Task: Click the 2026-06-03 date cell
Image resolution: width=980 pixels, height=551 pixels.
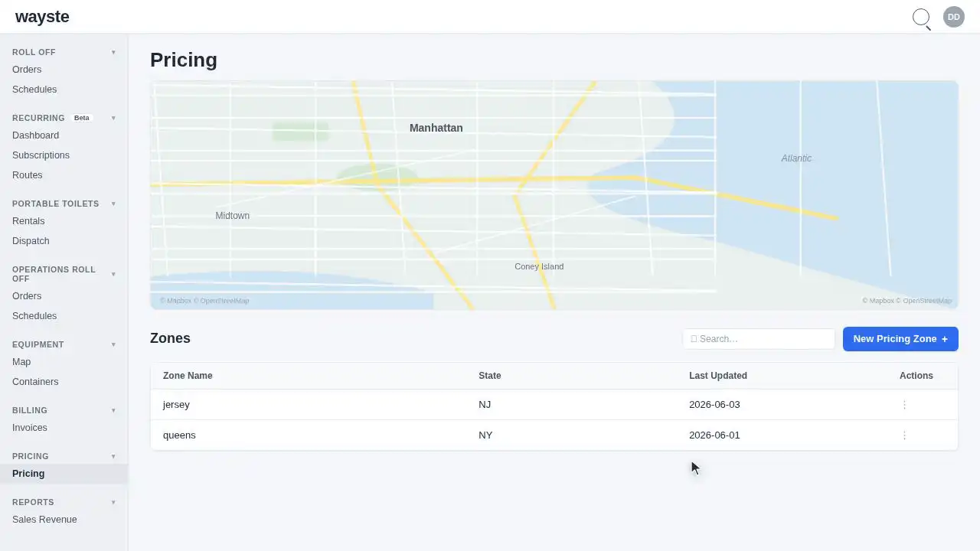Action: [714, 405]
